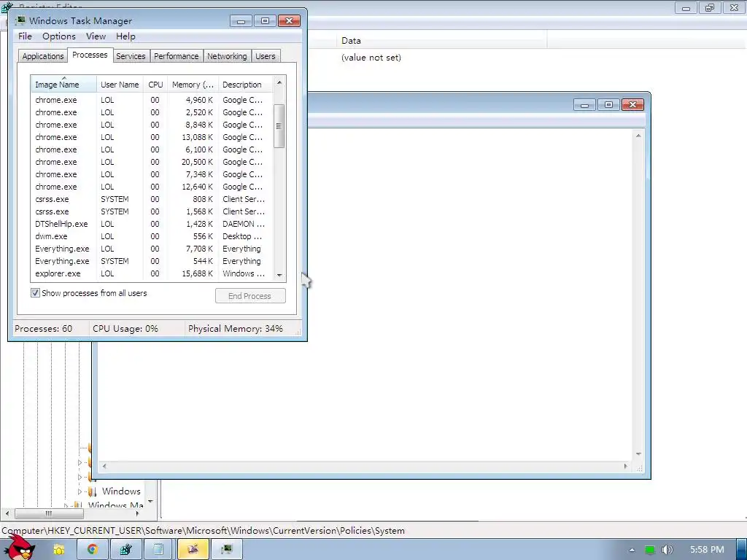Sort processes by Description column

click(245, 85)
